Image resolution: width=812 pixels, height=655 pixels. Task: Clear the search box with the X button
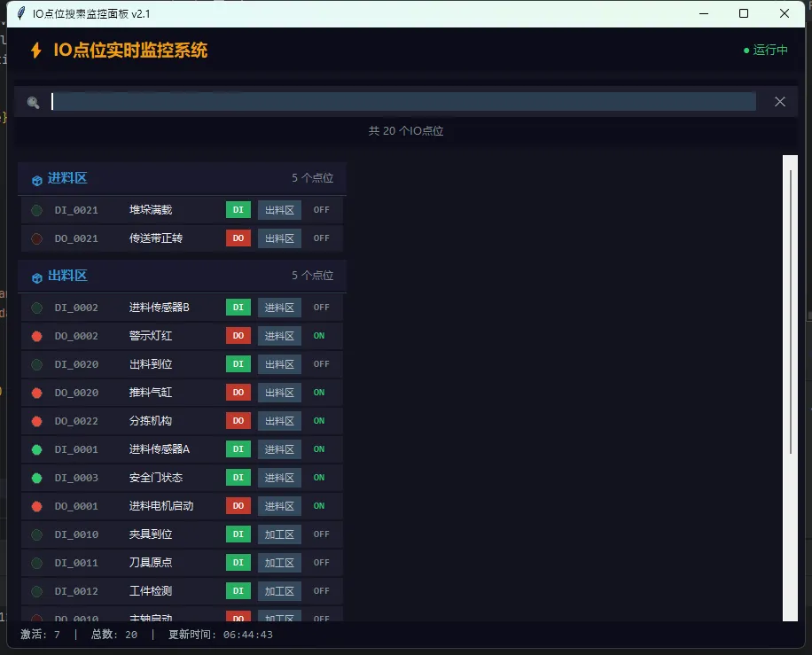tap(780, 102)
